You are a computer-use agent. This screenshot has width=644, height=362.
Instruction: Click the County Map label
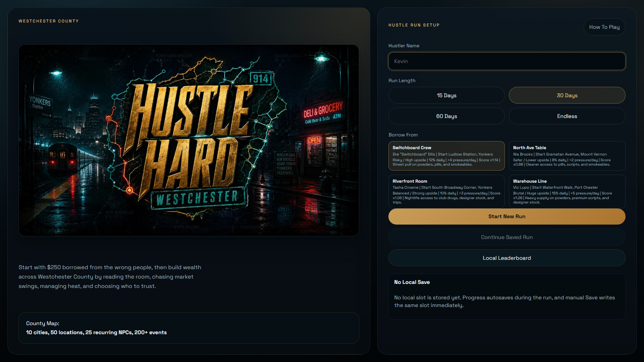(43, 323)
